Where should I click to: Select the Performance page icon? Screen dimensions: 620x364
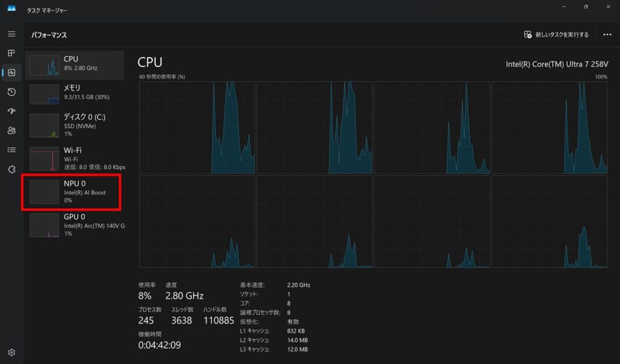click(x=12, y=73)
